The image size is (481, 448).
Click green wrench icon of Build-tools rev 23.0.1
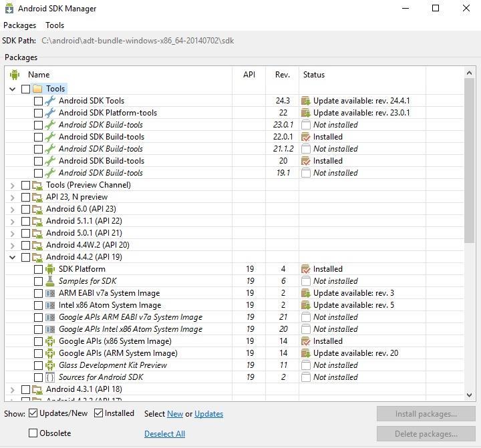(50, 124)
